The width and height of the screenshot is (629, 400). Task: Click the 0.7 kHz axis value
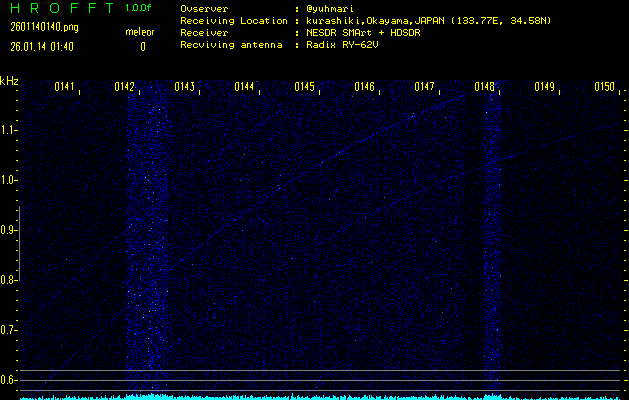click(x=7, y=330)
